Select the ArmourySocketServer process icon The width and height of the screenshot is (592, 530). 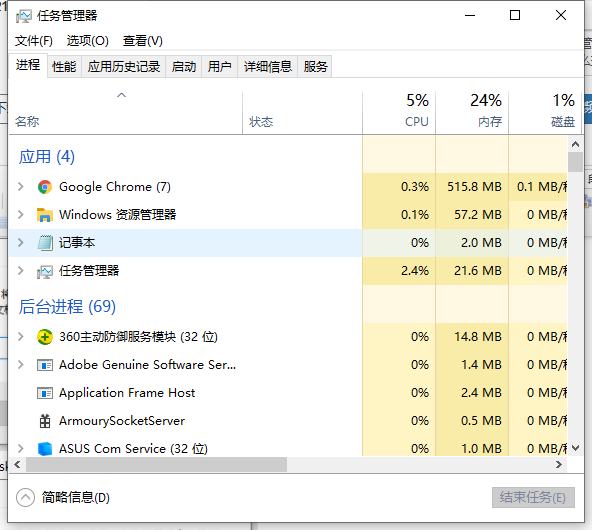45,421
